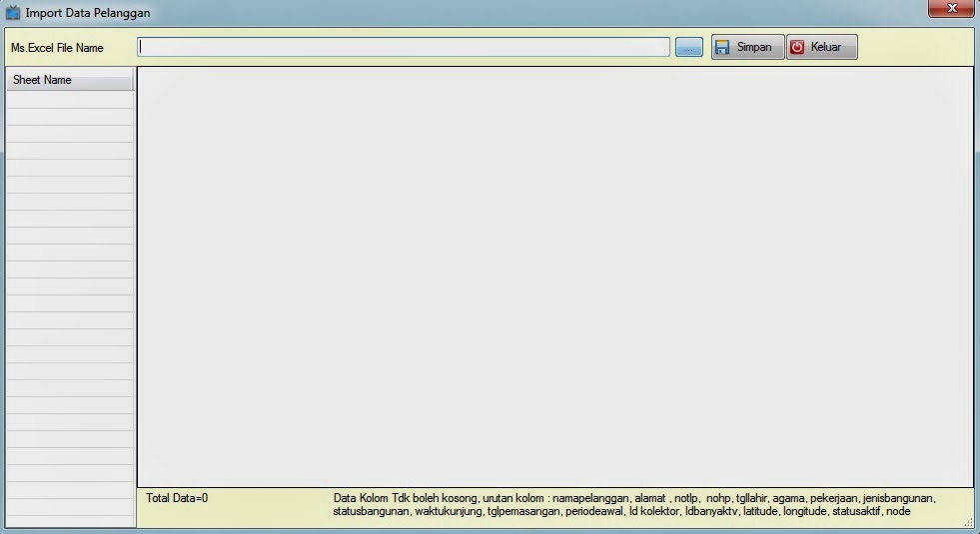Click the Keluar exit button
This screenshot has width=980, height=534.
pos(822,47)
